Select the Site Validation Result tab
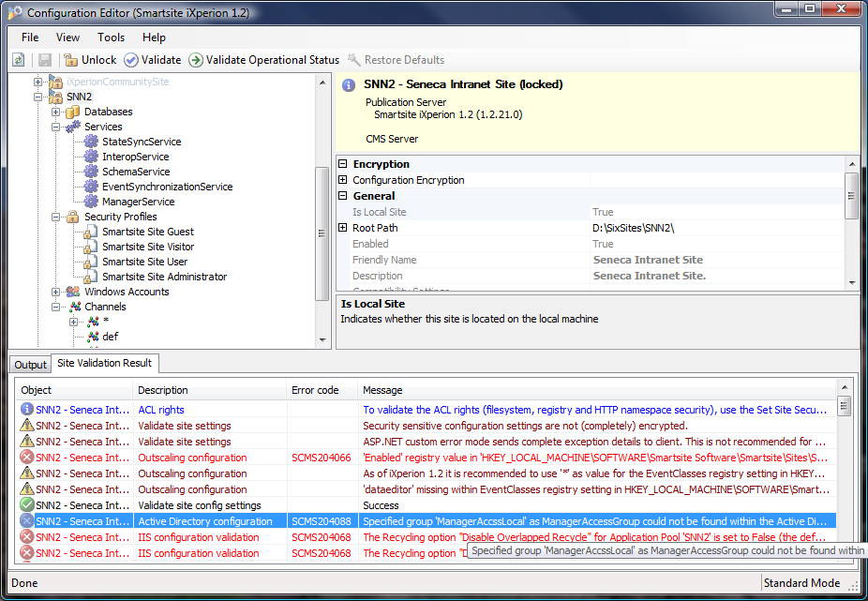The width and height of the screenshot is (868, 601). (105, 363)
